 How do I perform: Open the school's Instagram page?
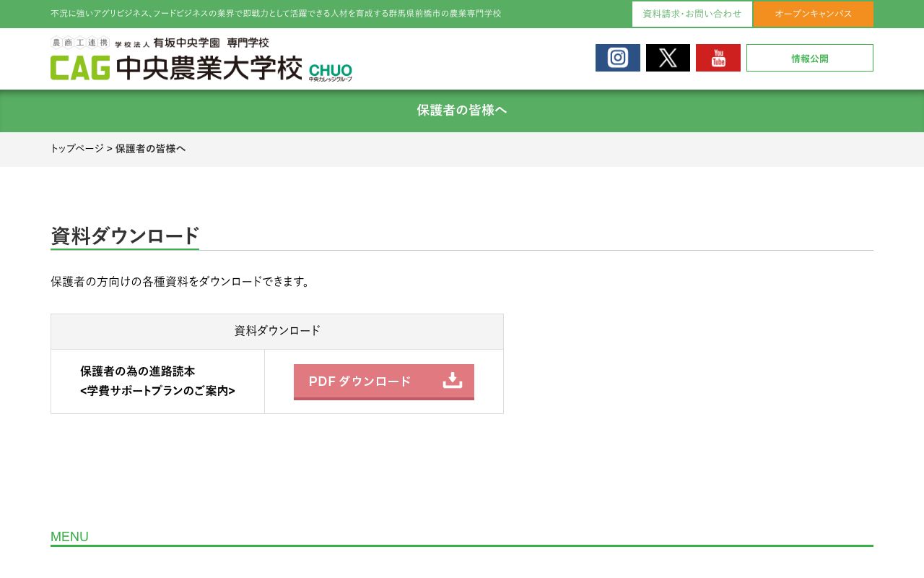[x=617, y=58]
